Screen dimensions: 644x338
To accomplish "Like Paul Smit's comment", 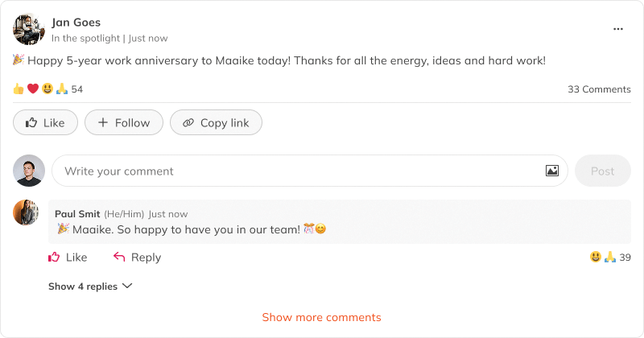I will 68,258.
